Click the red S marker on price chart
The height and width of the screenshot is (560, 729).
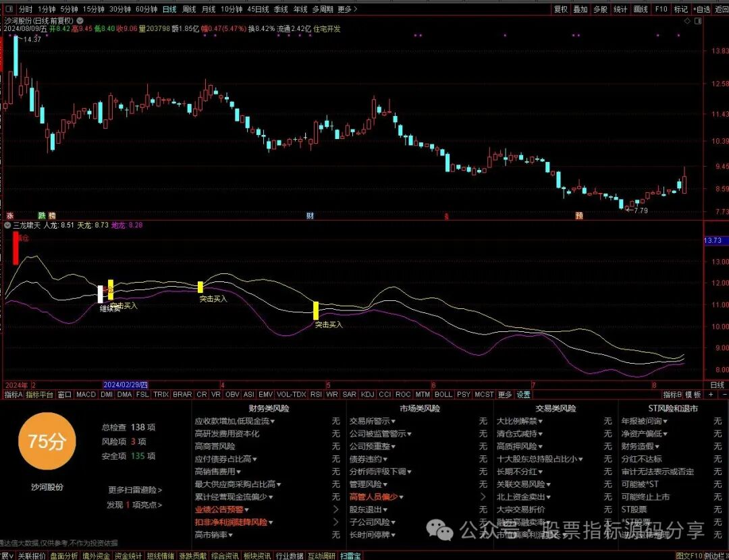[446, 216]
